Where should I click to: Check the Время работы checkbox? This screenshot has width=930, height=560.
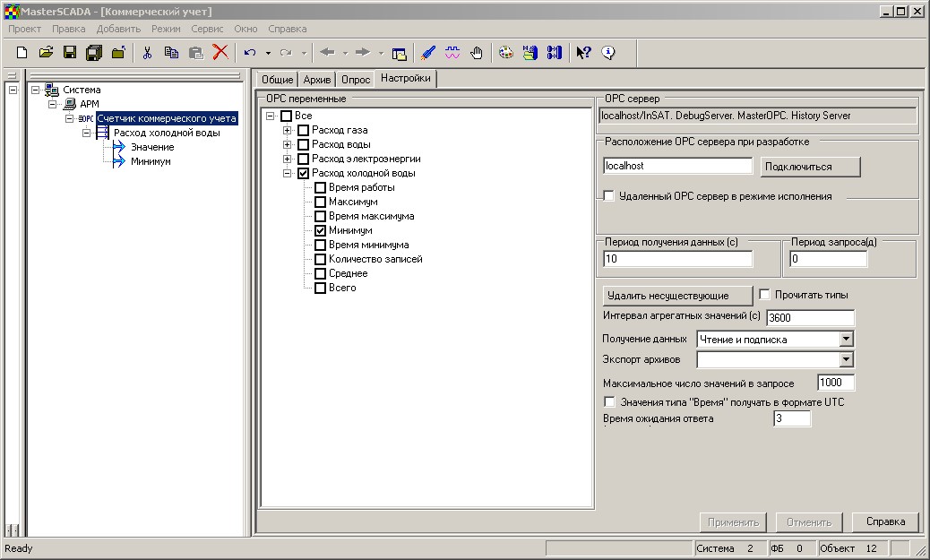(x=320, y=187)
